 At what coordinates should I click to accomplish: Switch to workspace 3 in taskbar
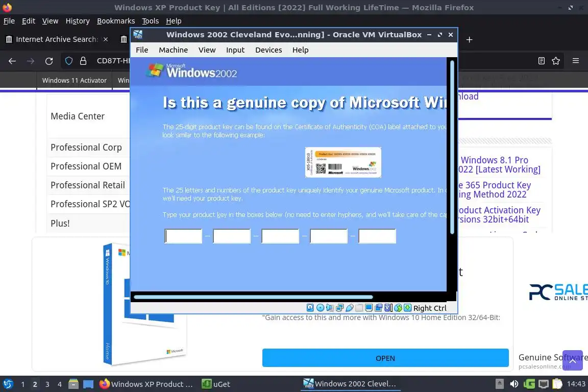click(x=47, y=384)
